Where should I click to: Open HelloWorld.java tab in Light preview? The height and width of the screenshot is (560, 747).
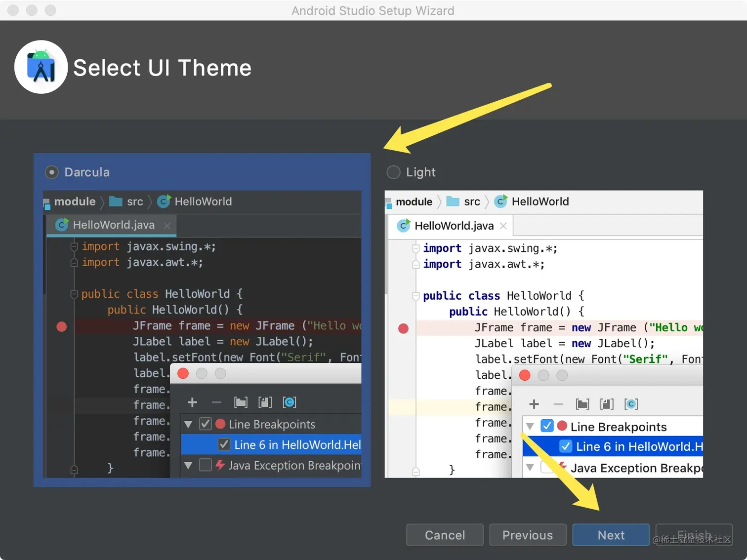coord(451,226)
